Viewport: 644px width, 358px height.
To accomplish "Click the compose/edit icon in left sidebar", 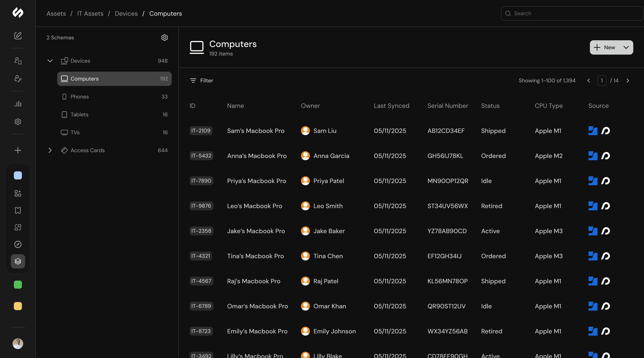I will 18,36.
